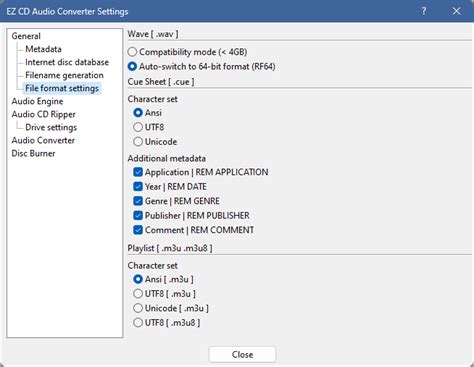Open Audio Converter settings
Viewport: 474px width, 367px height.
[x=43, y=140]
